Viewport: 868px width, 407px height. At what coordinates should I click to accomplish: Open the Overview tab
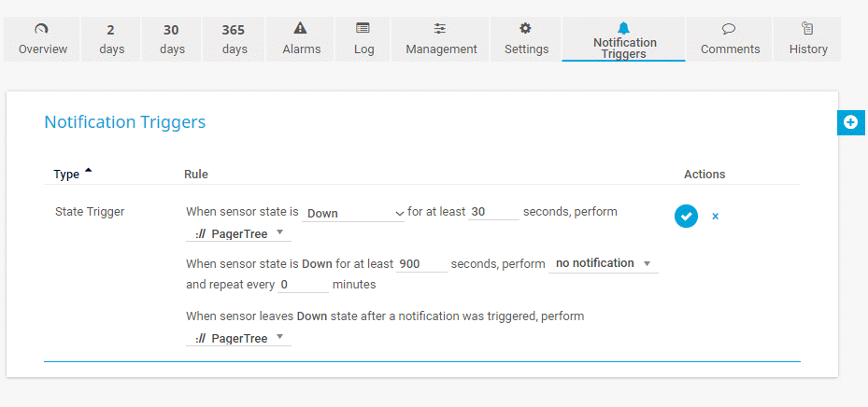43,39
